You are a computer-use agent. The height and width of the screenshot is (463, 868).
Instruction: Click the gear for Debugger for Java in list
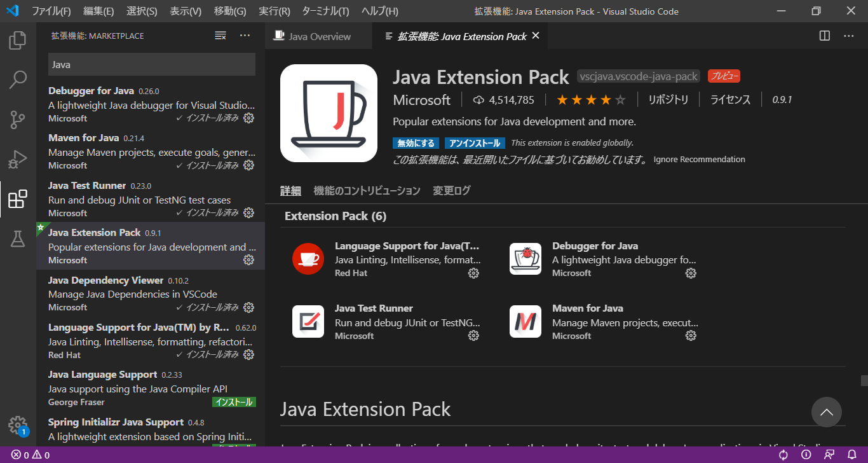(249, 118)
